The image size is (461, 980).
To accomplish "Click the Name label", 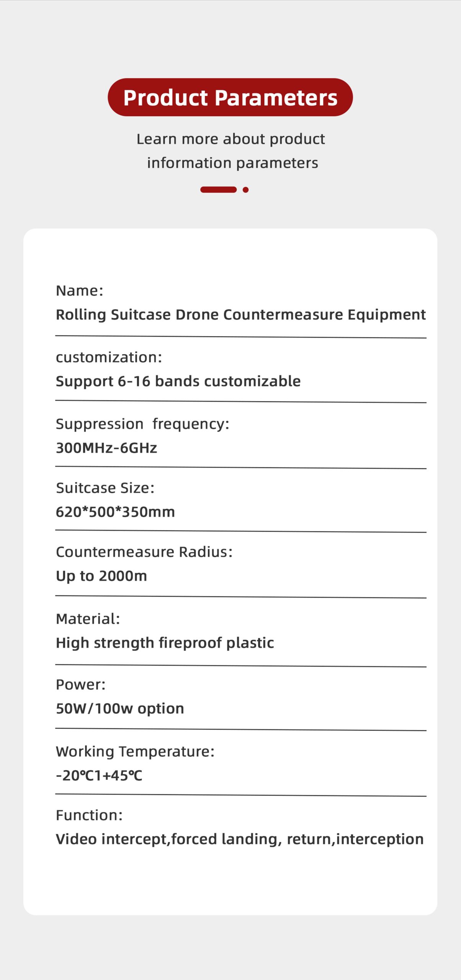I will (x=80, y=291).
